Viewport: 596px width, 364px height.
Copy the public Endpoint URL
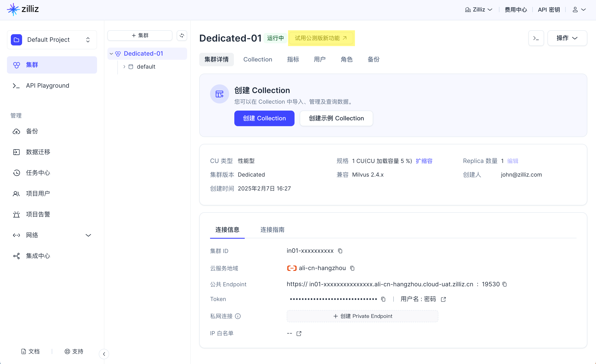pos(505,284)
